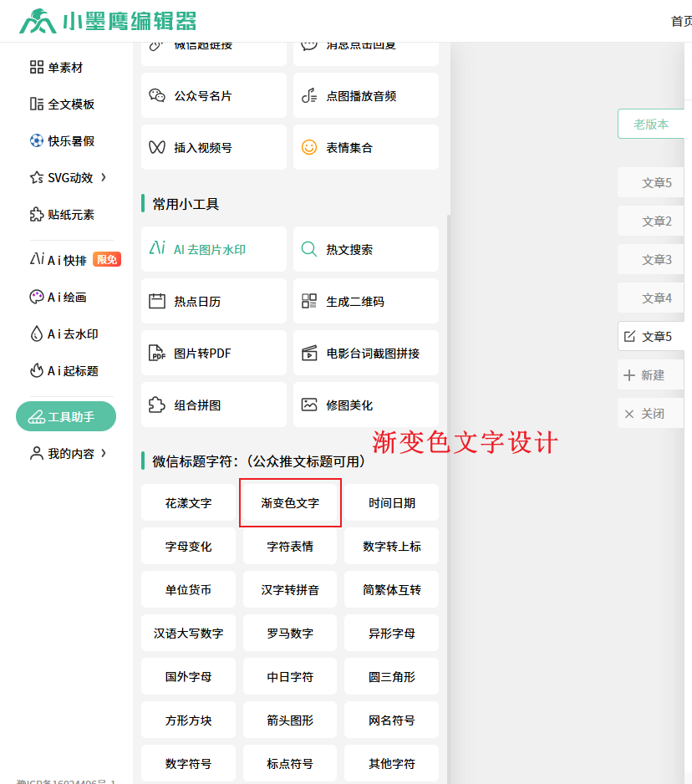Choose 汉字转拼音 tool
The width and height of the screenshot is (692, 784).
click(290, 589)
